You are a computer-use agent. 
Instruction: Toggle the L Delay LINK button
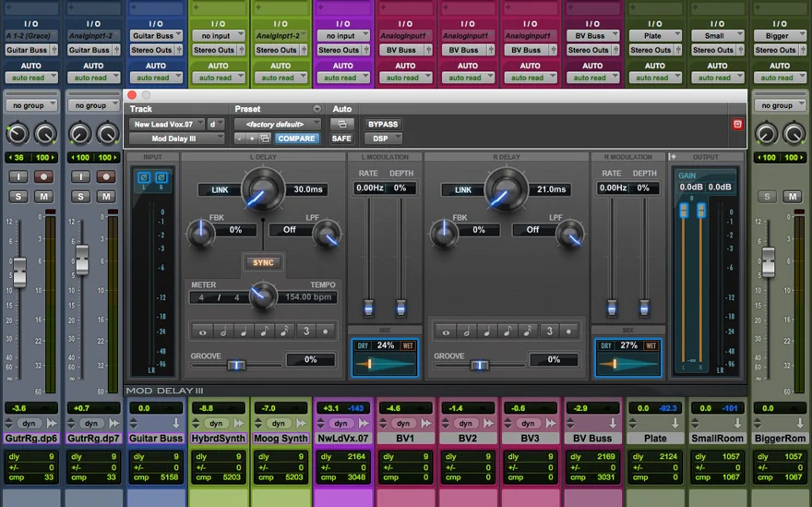[220, 189]
